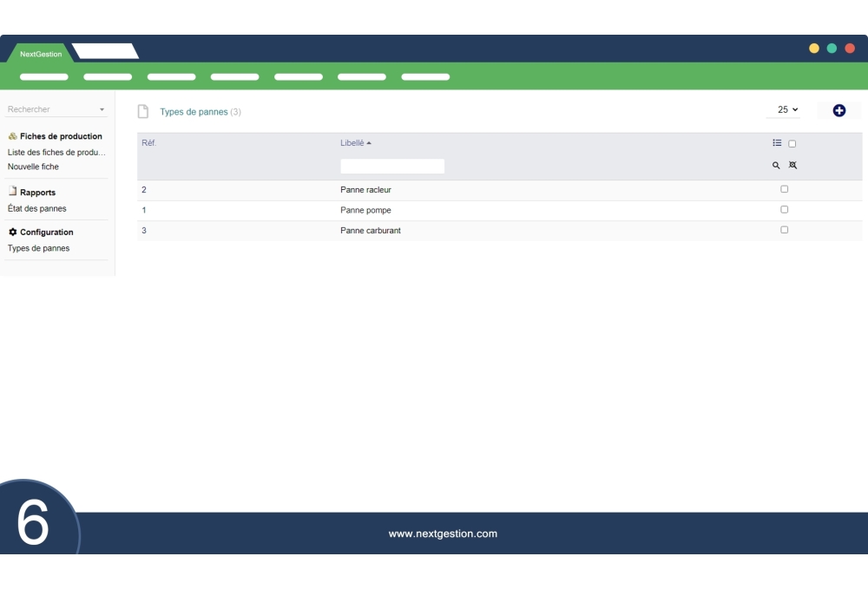Click the crossed-out magnifier reset filter icon
Viewport: 868px width, 589px height.
792,165
